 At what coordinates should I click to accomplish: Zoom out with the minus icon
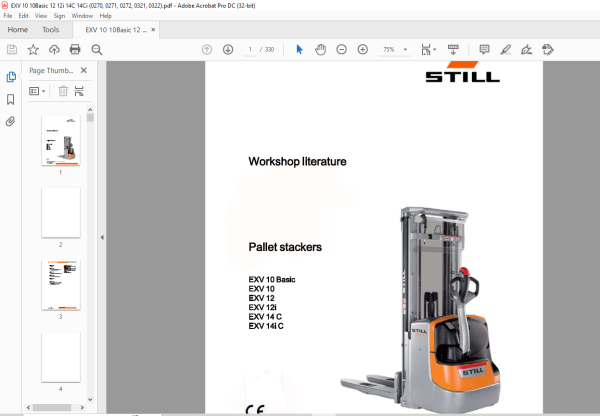coord(341,49)
